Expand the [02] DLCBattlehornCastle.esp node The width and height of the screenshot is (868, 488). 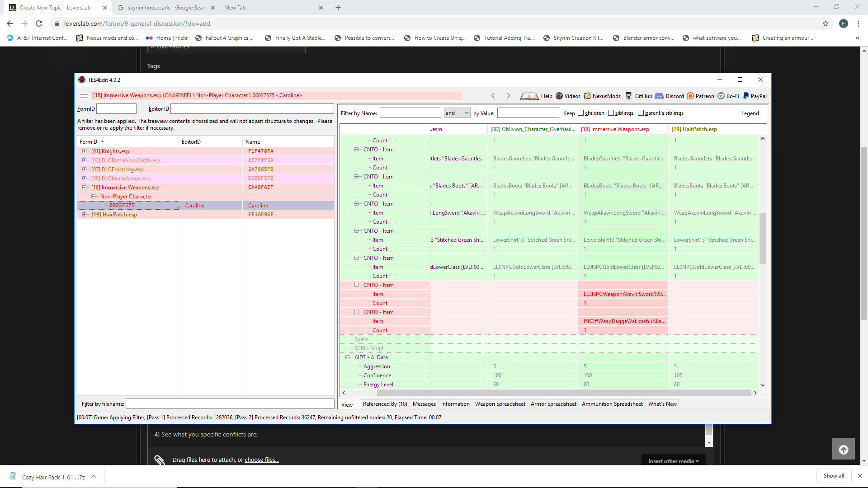click(84, 160)
